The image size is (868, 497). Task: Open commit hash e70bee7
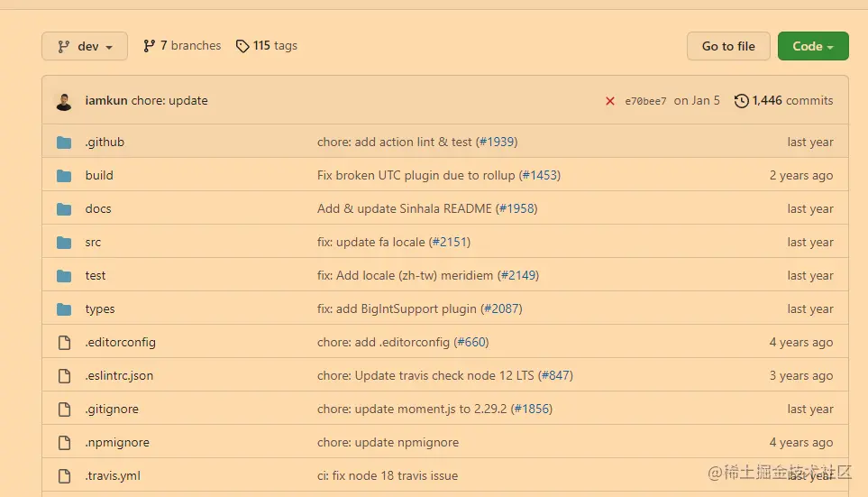coord(645,101)
